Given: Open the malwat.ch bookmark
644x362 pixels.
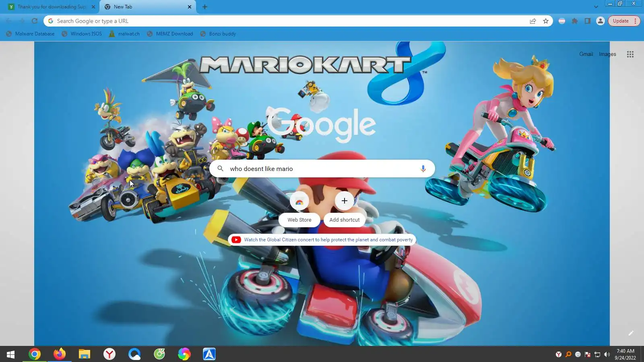Looking at the screenshot, I should pos(124,34).
